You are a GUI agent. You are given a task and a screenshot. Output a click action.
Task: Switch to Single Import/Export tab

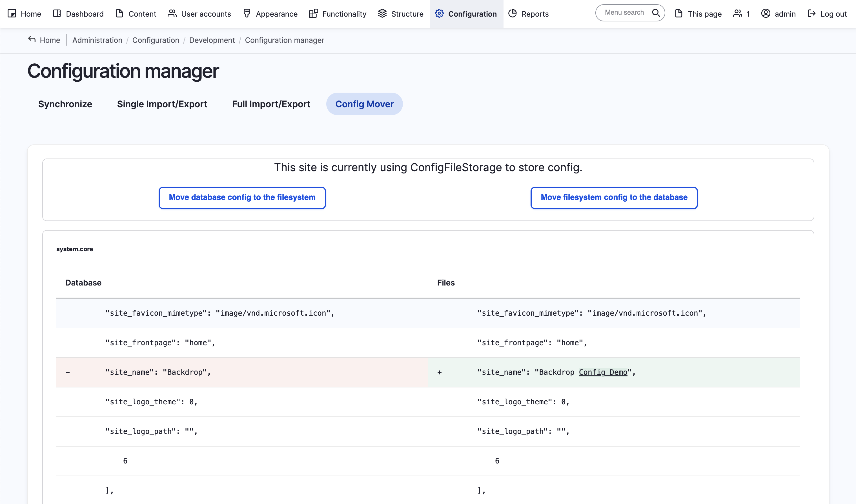(162, 104)
